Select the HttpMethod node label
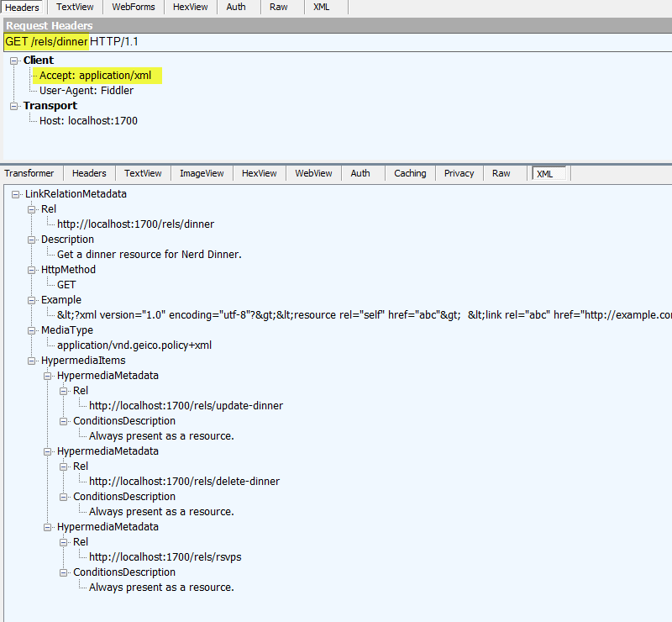 68,269
